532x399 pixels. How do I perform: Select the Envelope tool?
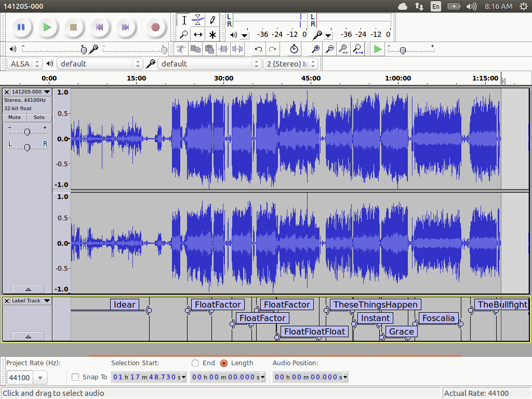[x=198, y=20]
